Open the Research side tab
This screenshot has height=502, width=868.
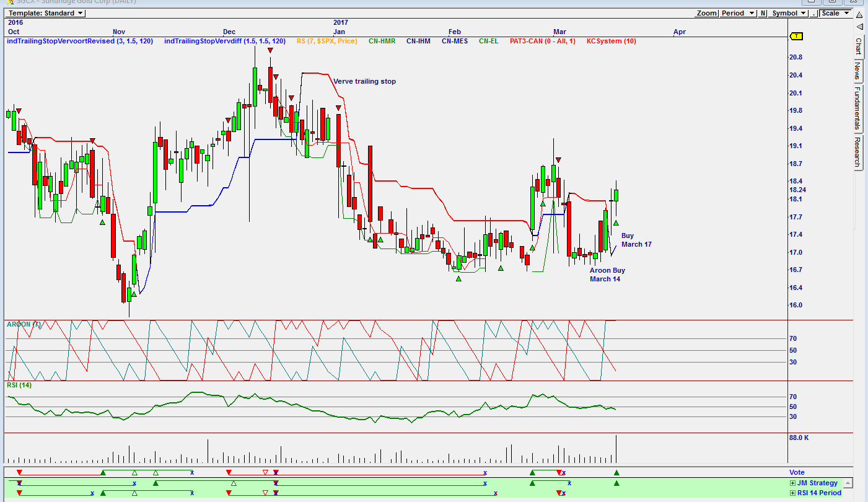pyautogui.click(x=858, y=152)
